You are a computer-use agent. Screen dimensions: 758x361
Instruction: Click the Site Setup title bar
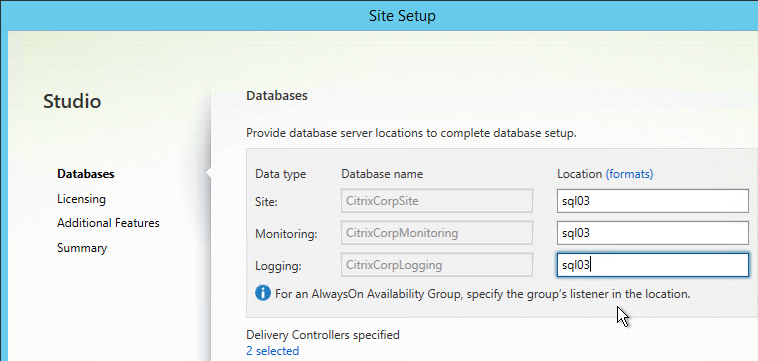pyautogui.click(x=402, y=16)
